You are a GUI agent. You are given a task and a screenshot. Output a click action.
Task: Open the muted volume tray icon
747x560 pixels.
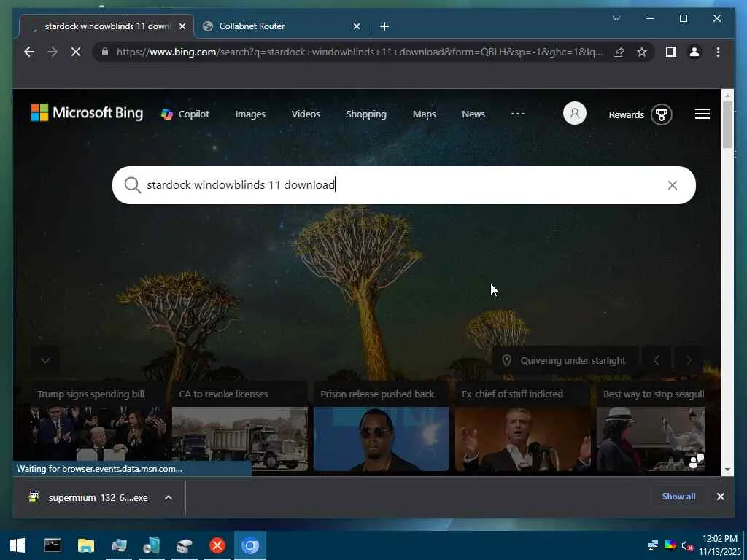click(x=687, y=545)
